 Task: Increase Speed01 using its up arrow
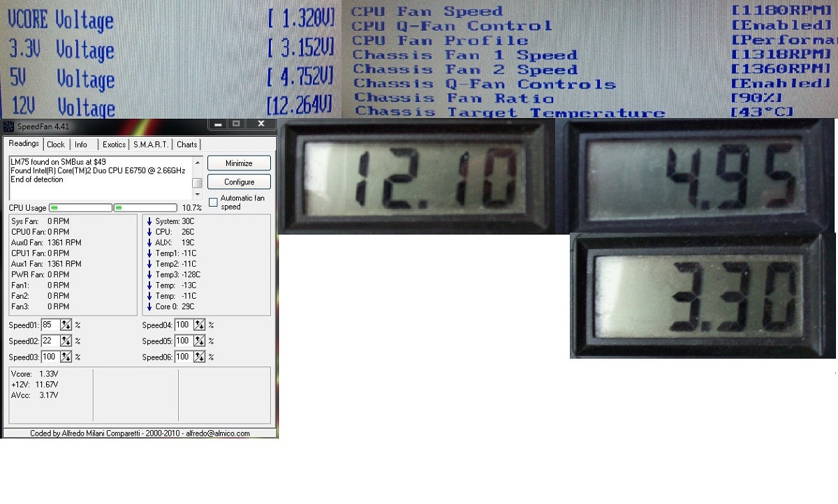click(66, 322)
